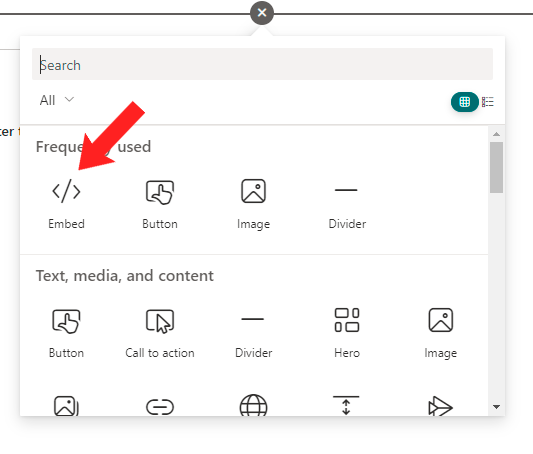
Task: Click scrollbar down arrow
Action: point(496,407)
